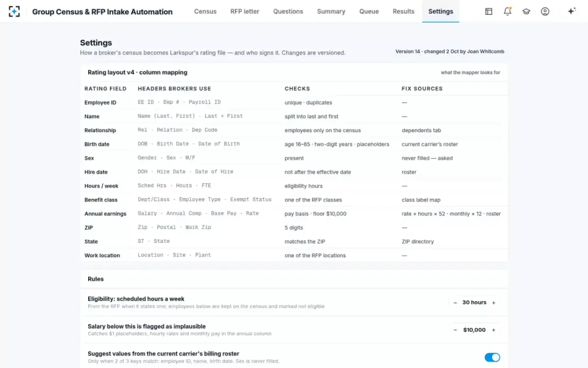Click the HEADERS BROKERS USE column header
Image resolution: width=588 pixels, height=368 pixels.
point(174,89)
